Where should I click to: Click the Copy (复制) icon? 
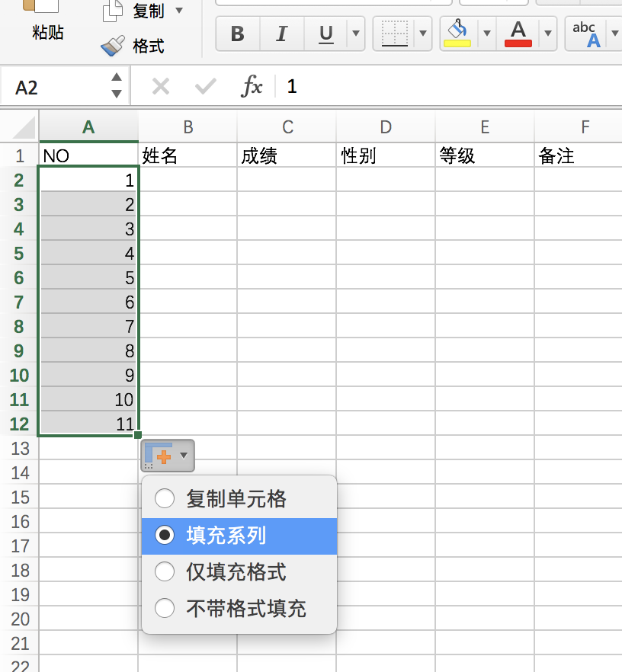point(113,11)
